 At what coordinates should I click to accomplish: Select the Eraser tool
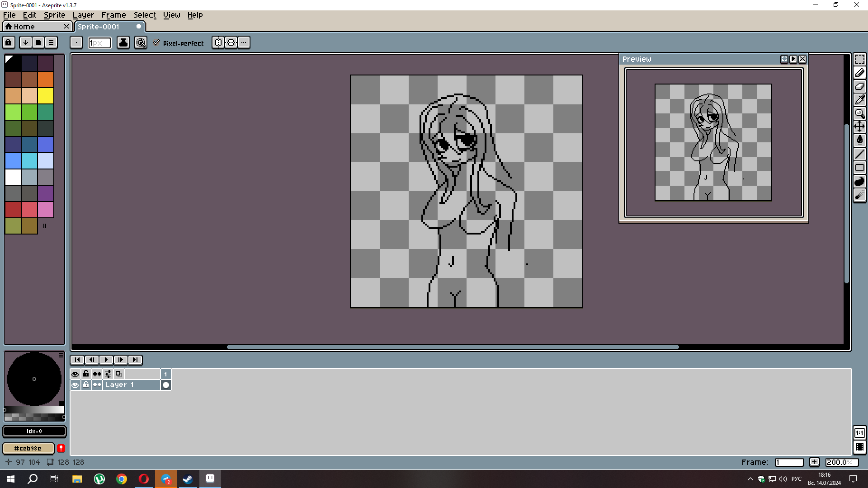tap(859, 86)
